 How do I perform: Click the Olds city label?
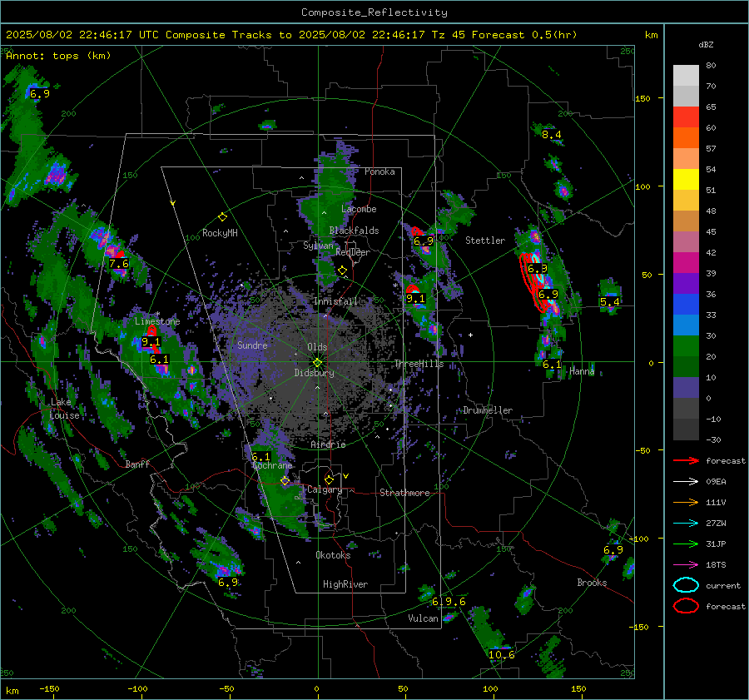coord(317,347)
